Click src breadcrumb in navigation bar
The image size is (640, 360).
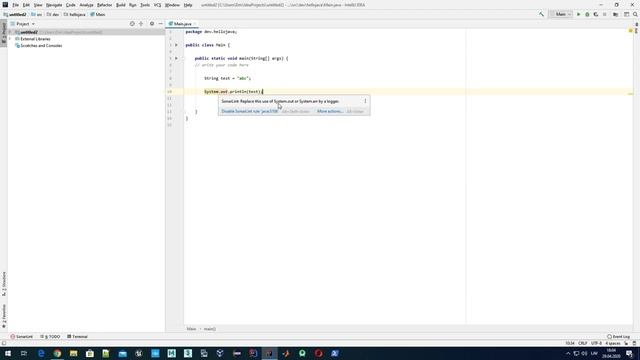pos(37,14)
